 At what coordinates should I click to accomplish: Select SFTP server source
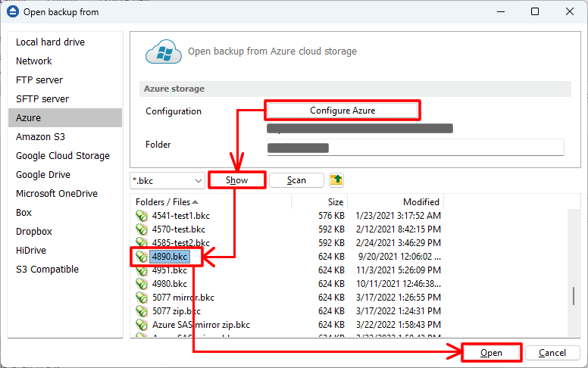pos(42,99)
